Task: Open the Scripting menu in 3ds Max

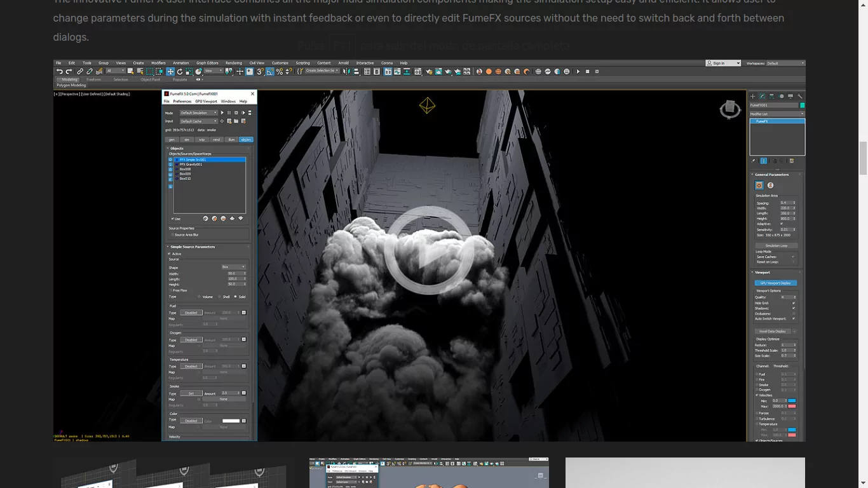Action: (x=303, y=63)
